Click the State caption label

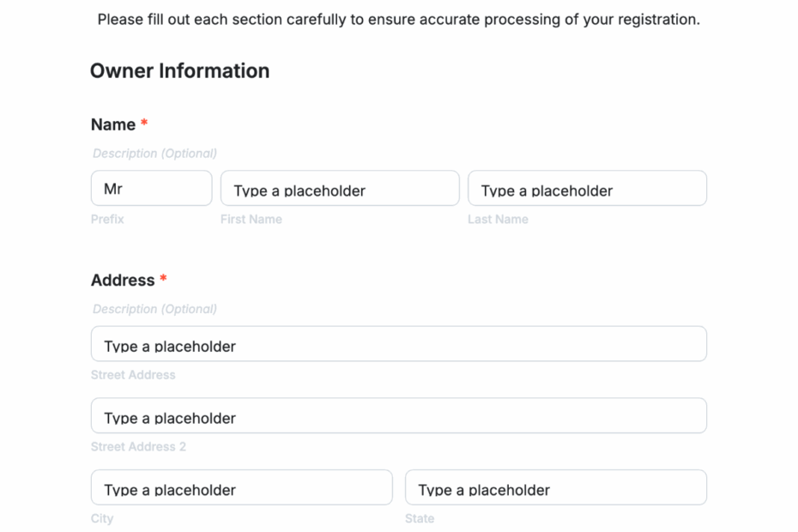point(420,518)
